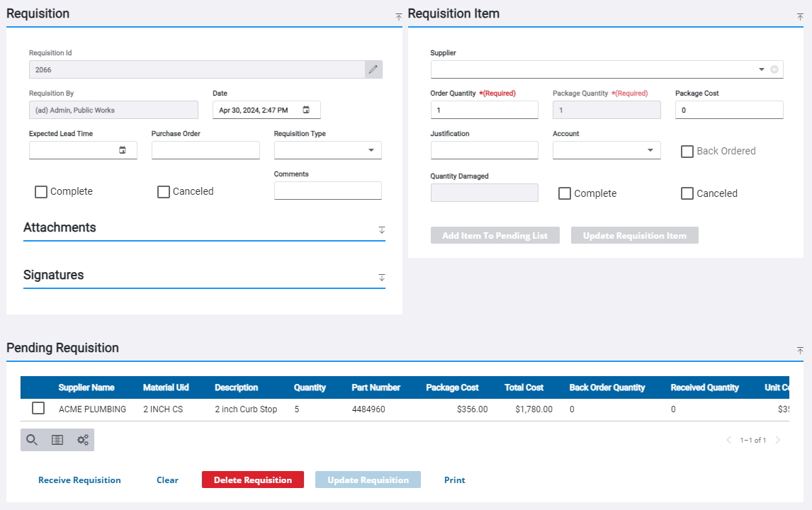The width and height of the screenshot is (812, 510).
Task: Expand the Attachments section
Action: [x=381, y=229]
